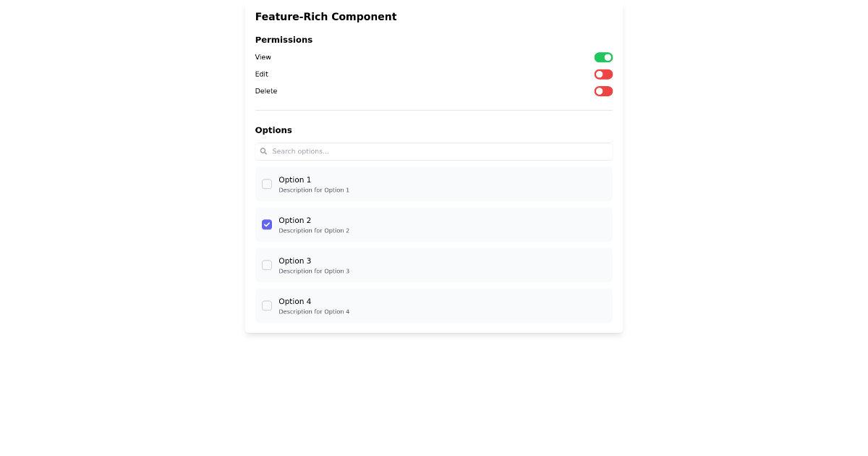Viewport: 868px width, 456px height.
Task: Turn on the Delete permission
Action: [603, 90]
